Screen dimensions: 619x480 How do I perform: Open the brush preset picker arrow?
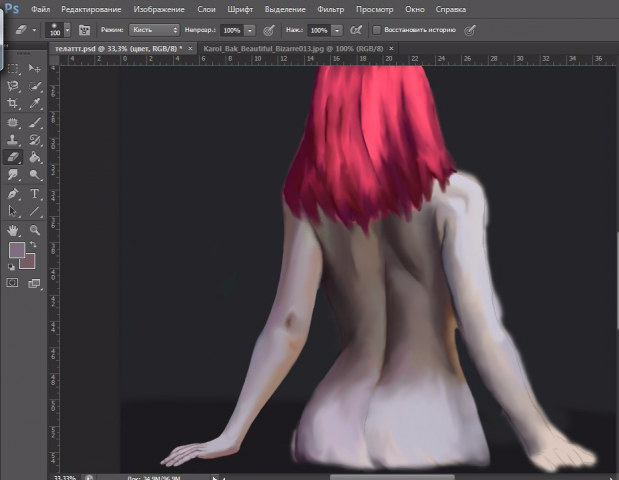(68, 30)
